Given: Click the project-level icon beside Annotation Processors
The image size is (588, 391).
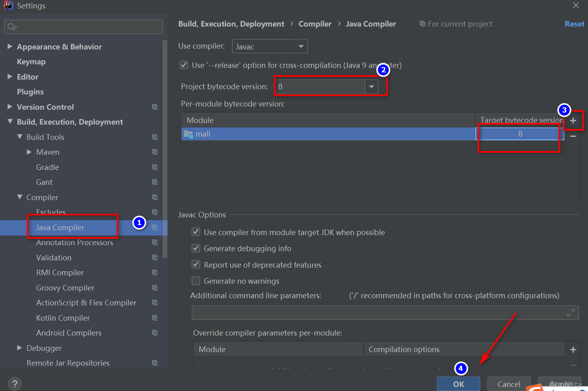Looking at the screenshot, I should [155, 242].
